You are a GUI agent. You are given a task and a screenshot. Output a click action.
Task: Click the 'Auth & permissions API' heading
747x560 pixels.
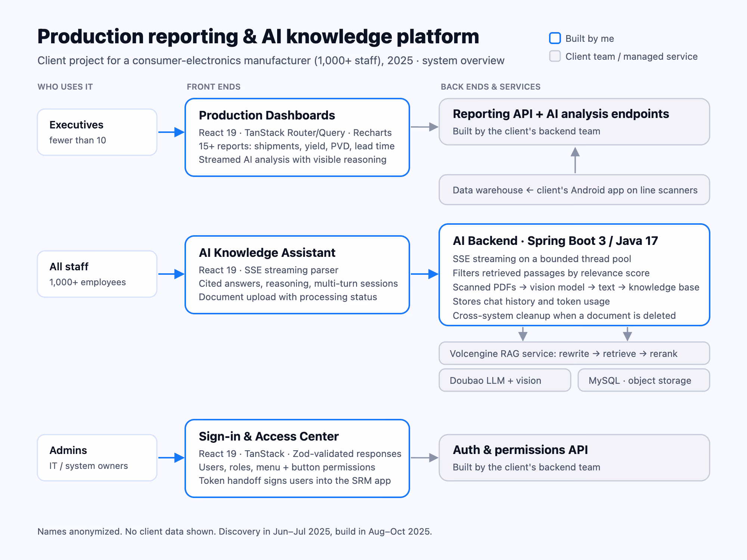[520, 450]
